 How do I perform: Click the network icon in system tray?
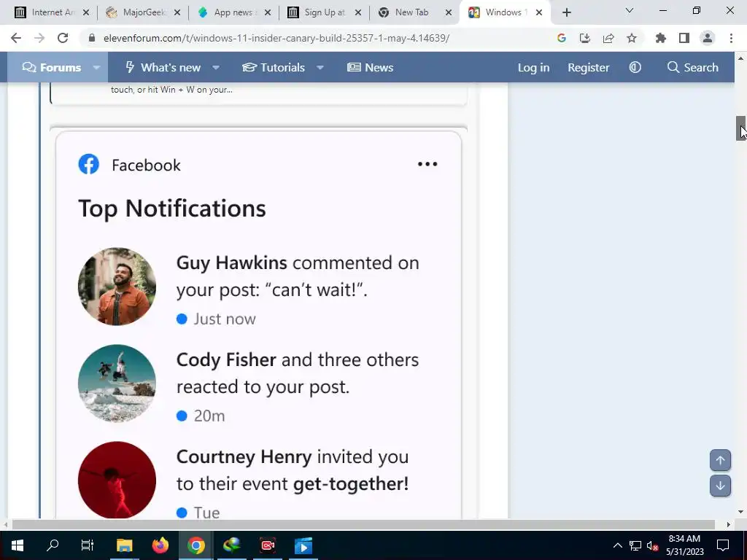pyautogui.click(x=635, y=545)
